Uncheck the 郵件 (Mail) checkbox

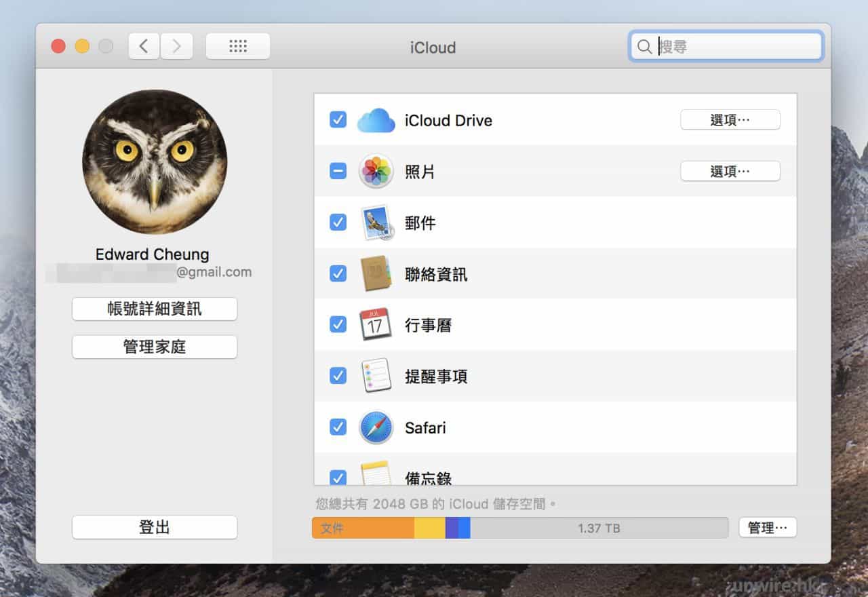click(338, 223)
